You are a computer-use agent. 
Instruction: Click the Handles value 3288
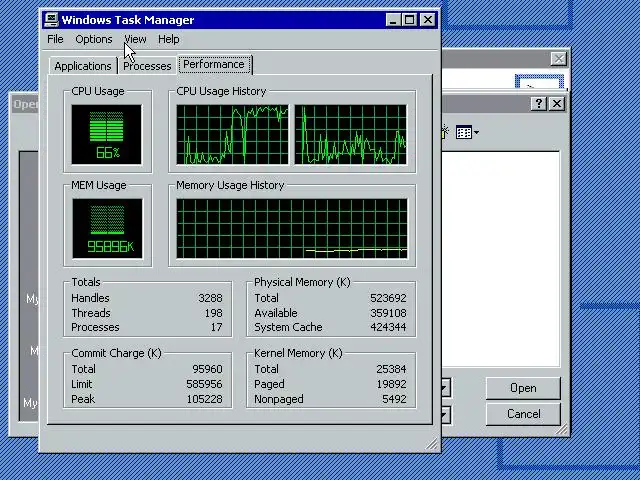211,298
